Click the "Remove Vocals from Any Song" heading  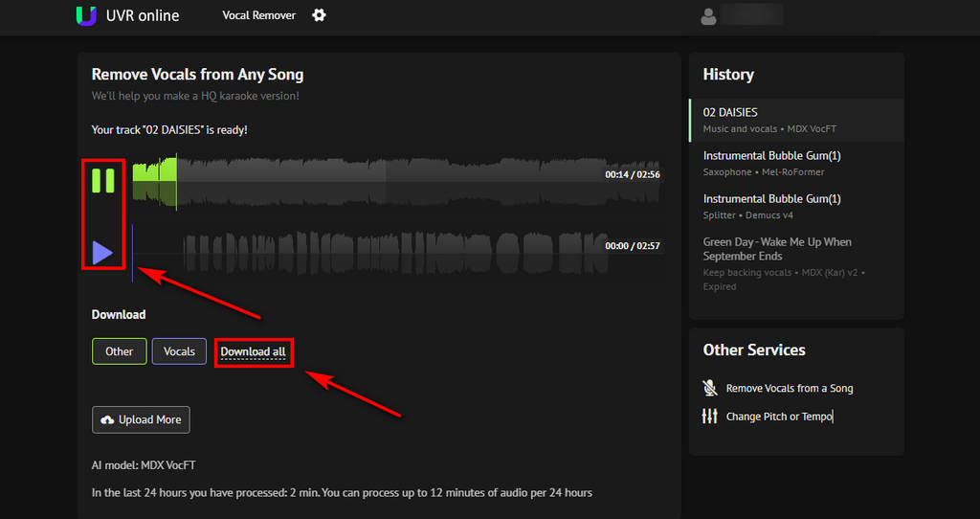pyautogui.click(x=197, y=75)
